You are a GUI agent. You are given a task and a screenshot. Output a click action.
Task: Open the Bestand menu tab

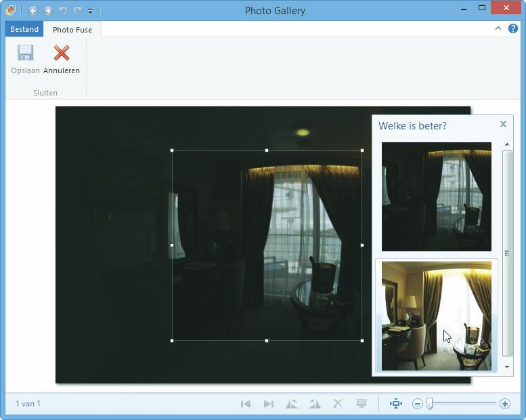click(24, 29)
